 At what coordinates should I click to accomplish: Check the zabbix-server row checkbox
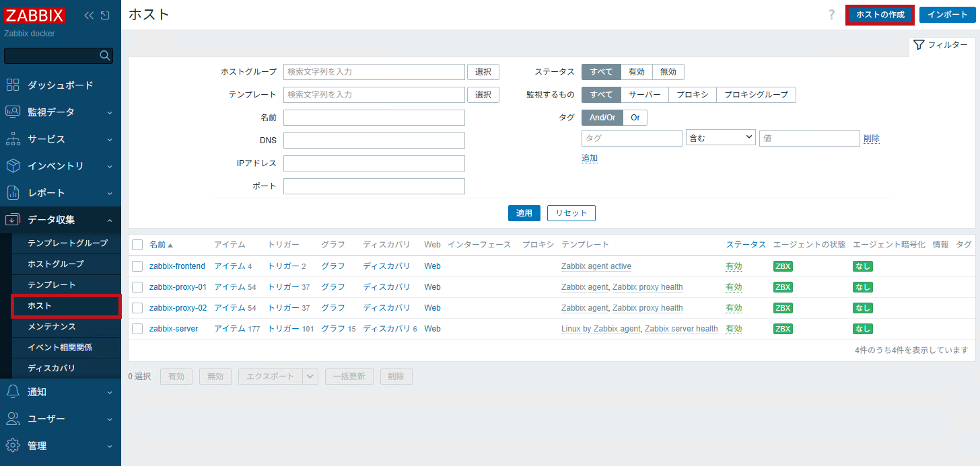click(x=137, y=329)
